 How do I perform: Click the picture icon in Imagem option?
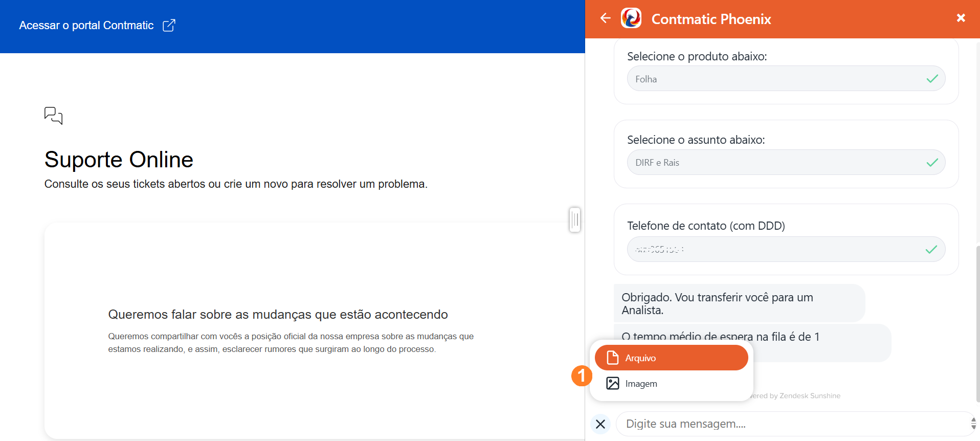tap(613, 383)
